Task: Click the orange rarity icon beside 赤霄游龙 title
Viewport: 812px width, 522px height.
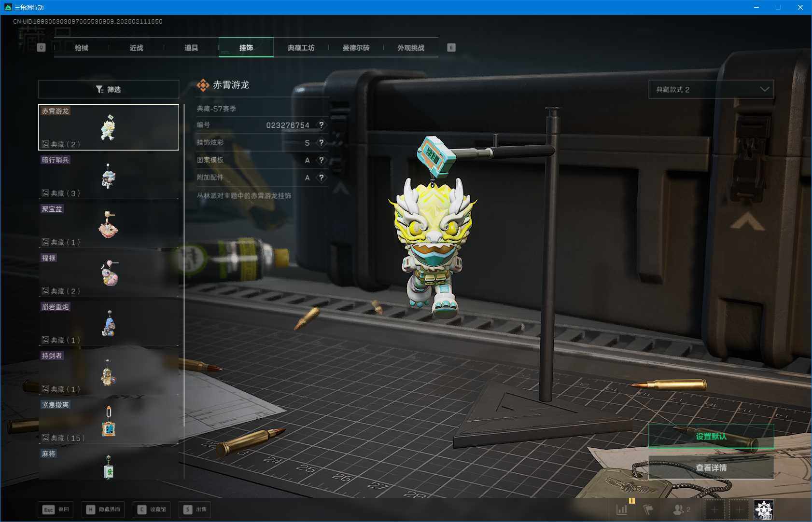Action: coord(203,85)
